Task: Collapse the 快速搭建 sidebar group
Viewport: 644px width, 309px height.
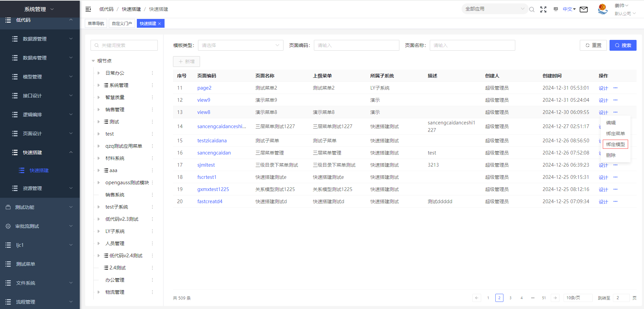Action: [x=40, y=152]
